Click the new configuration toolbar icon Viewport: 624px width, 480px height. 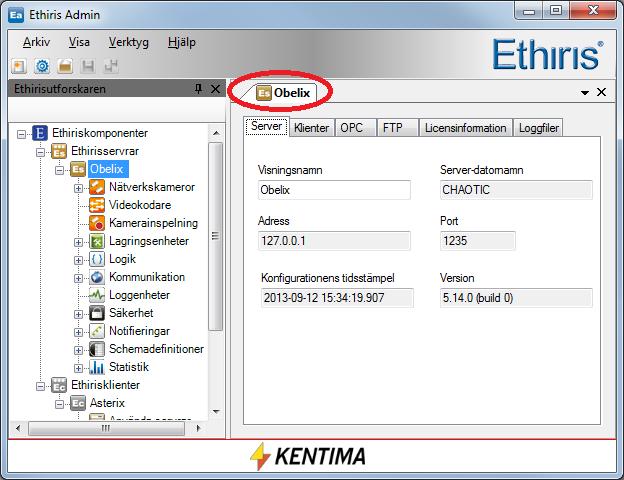point(18,66)
